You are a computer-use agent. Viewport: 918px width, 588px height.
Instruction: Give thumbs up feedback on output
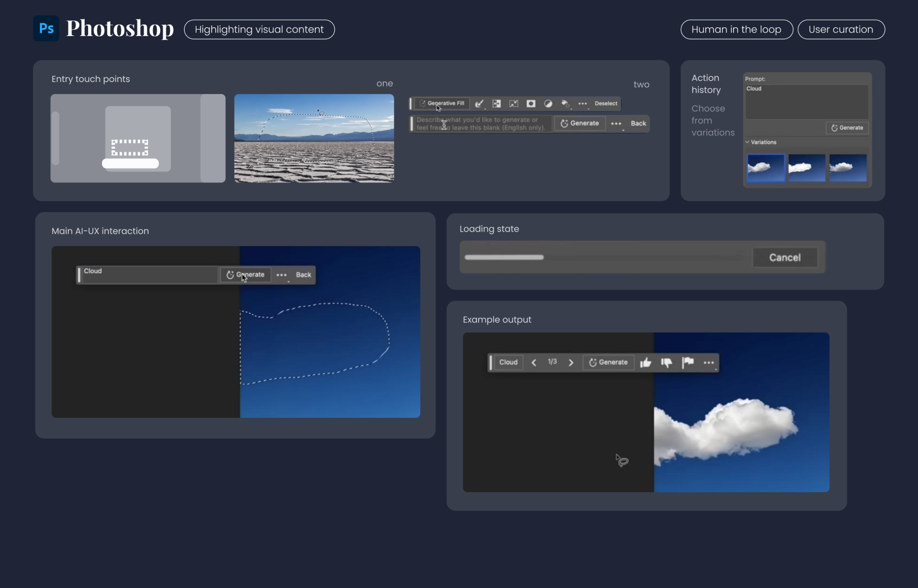tap(645, 363)
